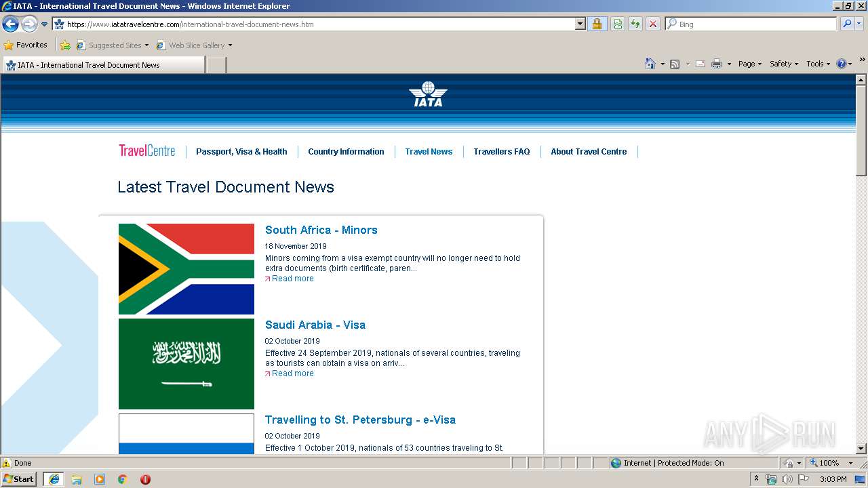Image resolution: width=868 pixels, height=488 pixels.
Task: Open the South Africa - Minors headline
Action: click(321, 230)
